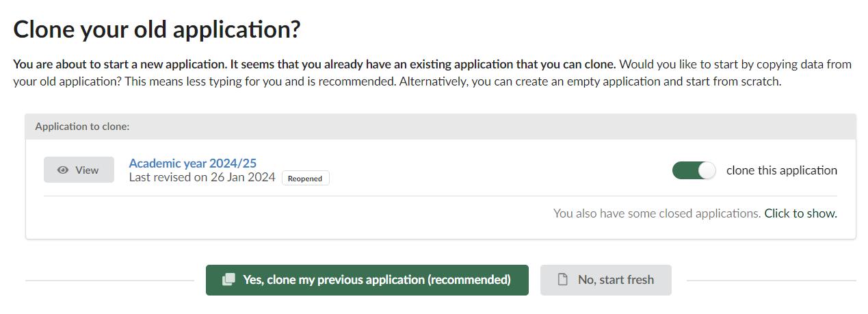Click the blank page icon beside 'No, start fresh'
868x314 pixels.
pyautogui.click(x=563, y=280)
